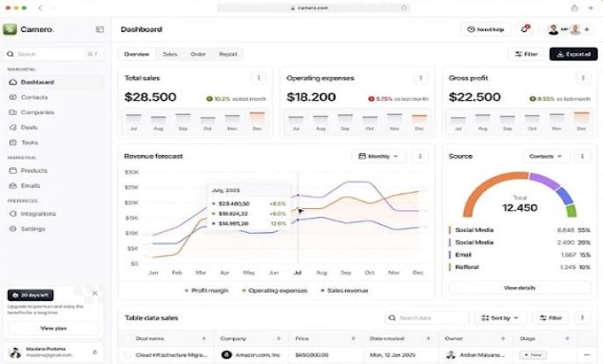Open the Contacts dropdown in Source panel

[545, 156]
